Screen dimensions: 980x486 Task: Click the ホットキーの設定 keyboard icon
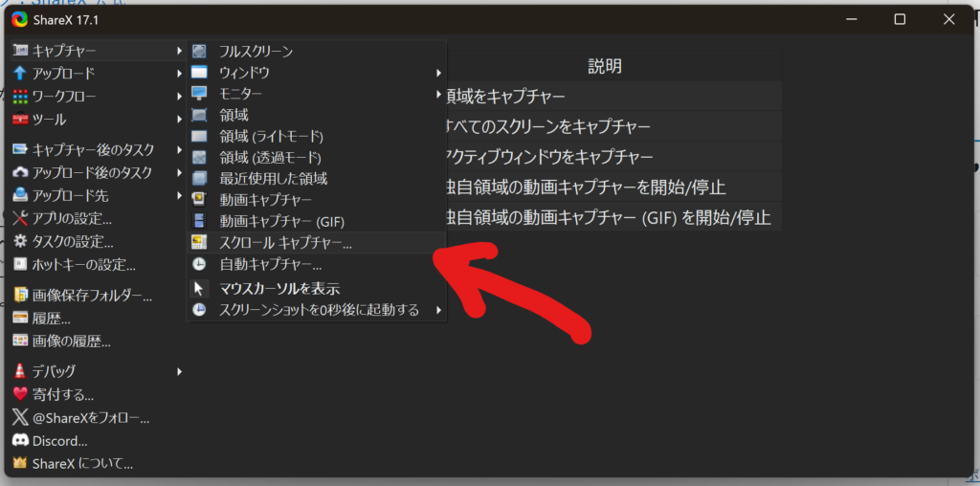20,264
